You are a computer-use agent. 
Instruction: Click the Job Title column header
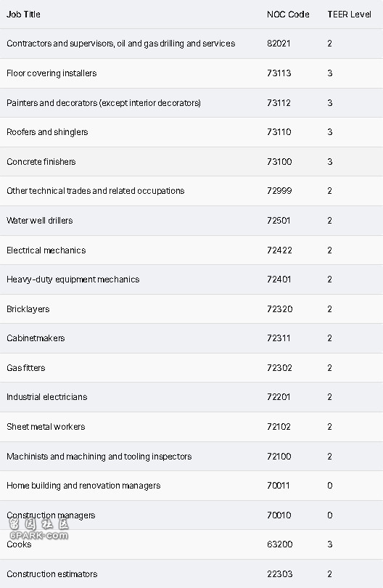23,15
